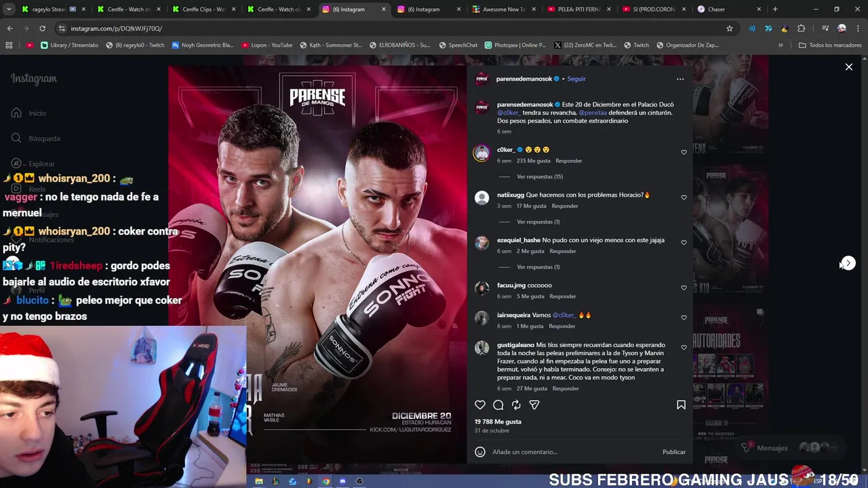The height and width of the screenshot is (488, 868).
Task: Open 'Photopea | Online P...' bookmark
Action: (515, 45)
